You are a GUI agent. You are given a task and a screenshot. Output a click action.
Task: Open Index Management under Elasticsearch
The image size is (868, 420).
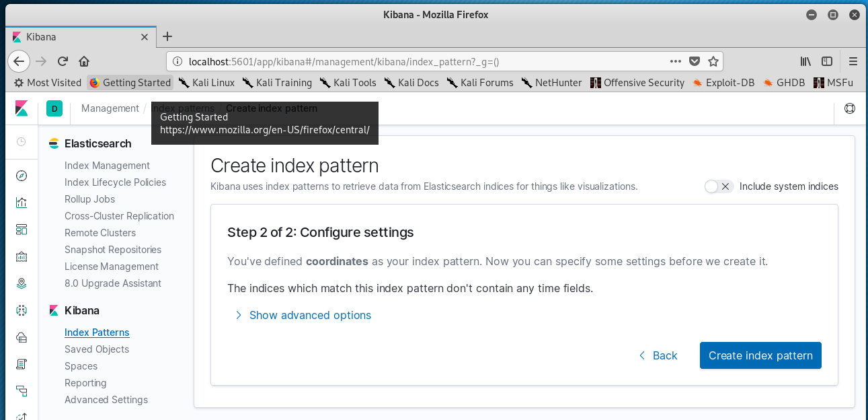(107, 166)
